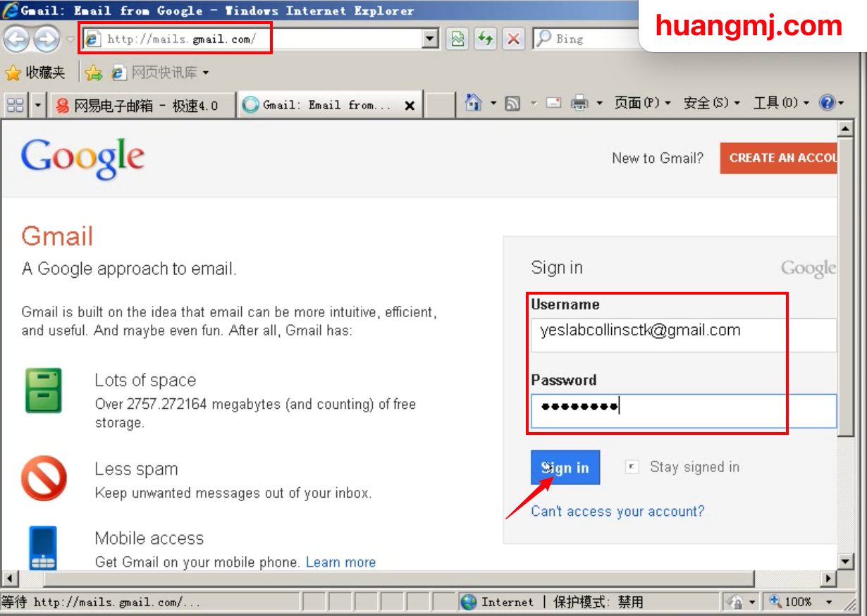Click the RSS feeds icon

click(x=513, y=104)
